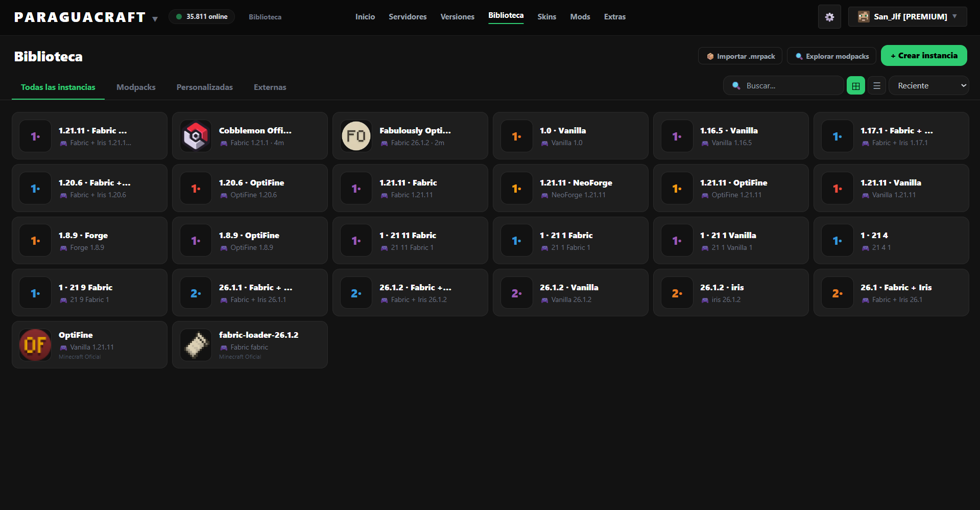Click the Fabric 26.1.2 · 2m subtitle

[418, 143]
